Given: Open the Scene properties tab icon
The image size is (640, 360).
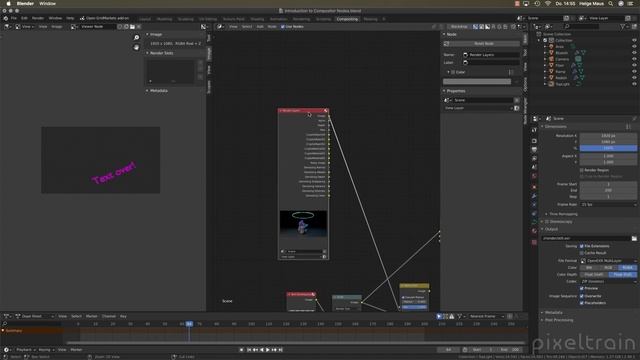Looking at the screenshot, I should [x=534, y=167].
